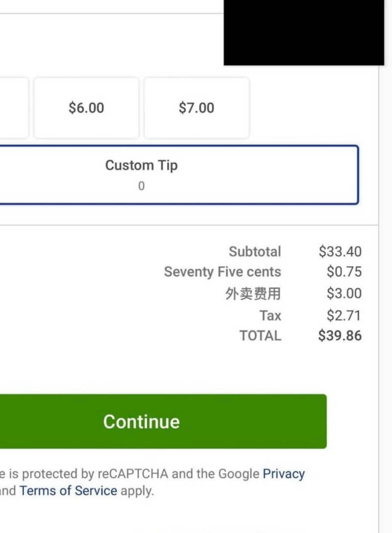Open the Google Privacy link

[284, 474]
